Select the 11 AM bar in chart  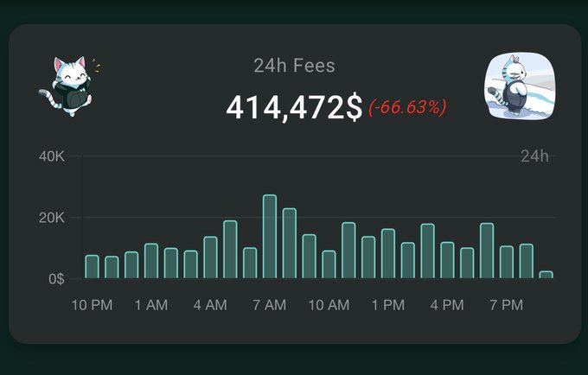click(348, 251)
